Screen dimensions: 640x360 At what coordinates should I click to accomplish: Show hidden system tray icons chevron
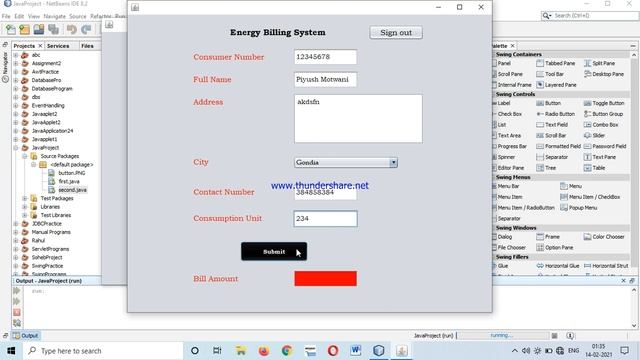pyautogui.click(x=514, y=351)
